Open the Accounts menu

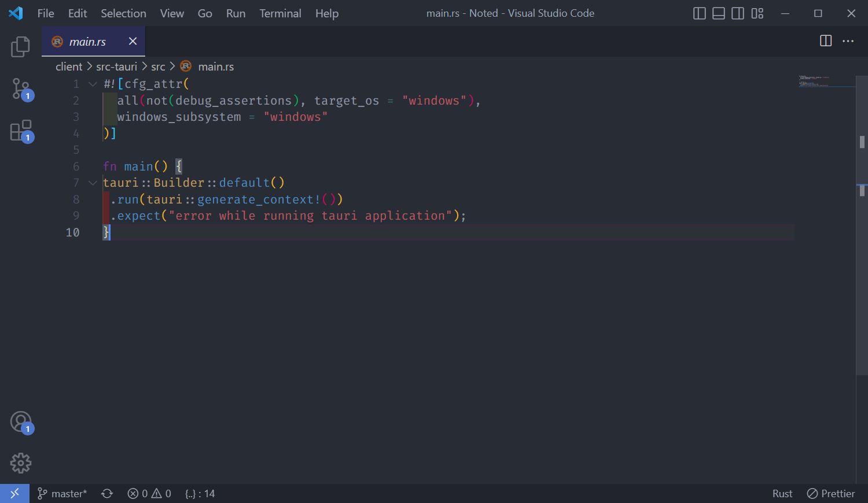[21, 423]
